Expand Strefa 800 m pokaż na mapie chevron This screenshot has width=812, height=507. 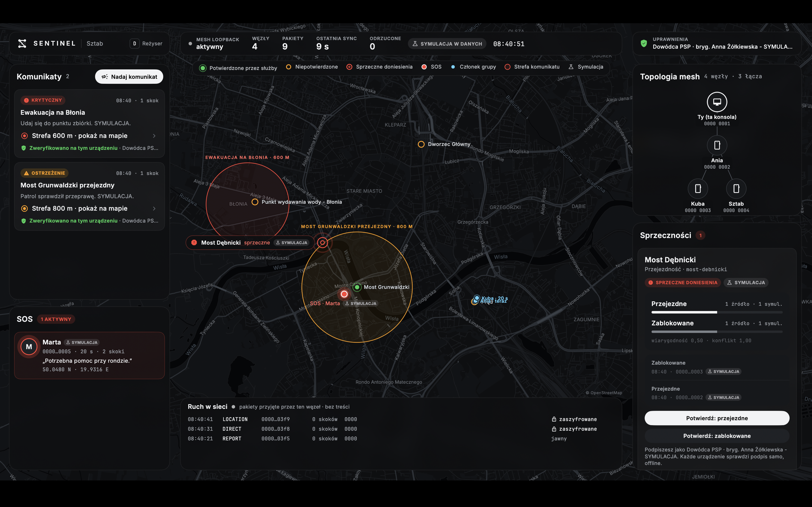pyautogui.click(x=154, y=208)
